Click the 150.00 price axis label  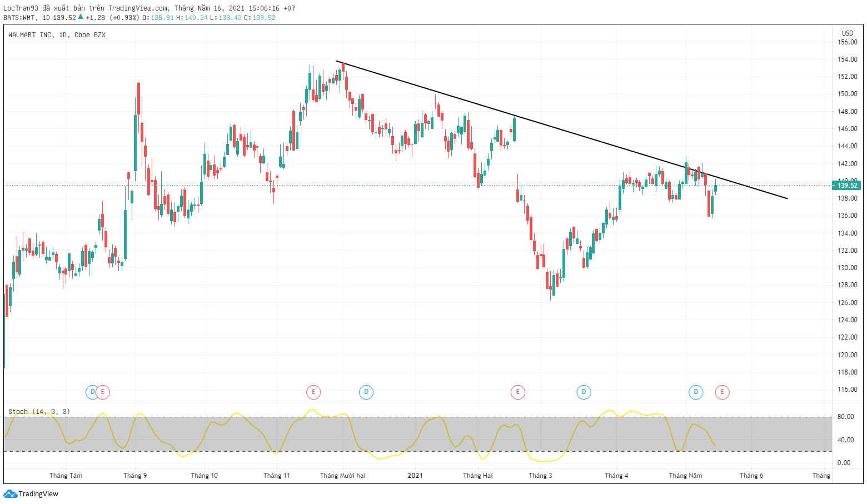[x=848, y=94]
